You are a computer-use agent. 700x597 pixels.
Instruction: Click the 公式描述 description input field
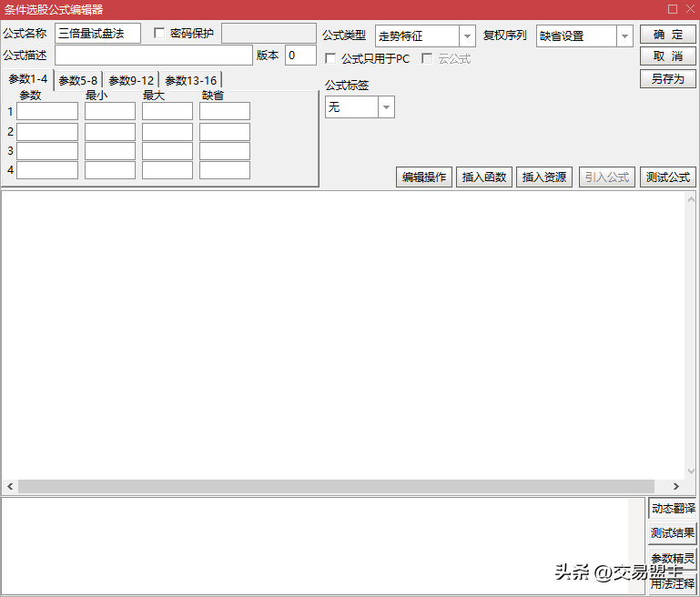click(x=154, y=56)
